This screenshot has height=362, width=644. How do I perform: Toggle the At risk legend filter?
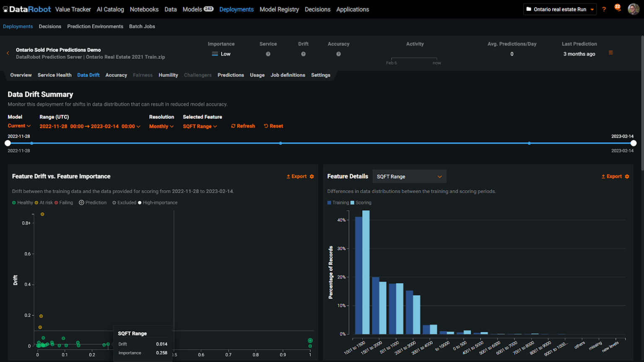pos(44,203)
